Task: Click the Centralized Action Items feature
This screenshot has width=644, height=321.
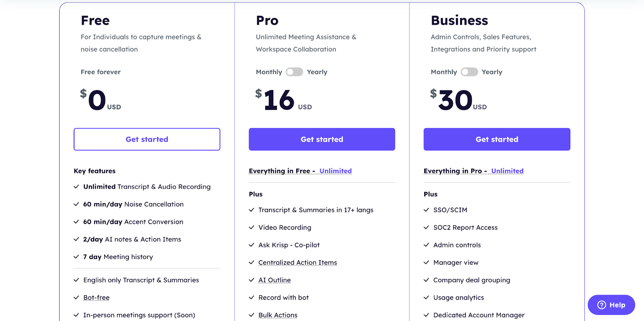Action: (297, 263)
